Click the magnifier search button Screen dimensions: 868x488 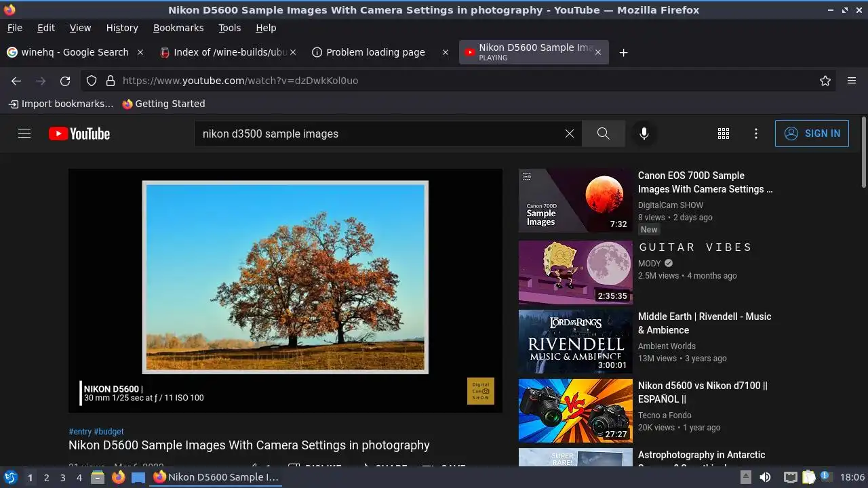click(x=603, y=134)
